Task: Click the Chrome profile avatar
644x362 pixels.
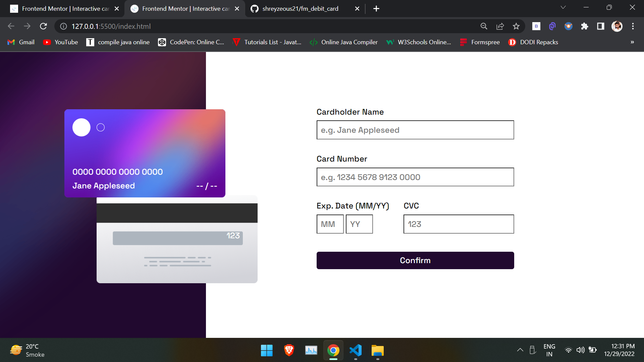Action: [x=617, y=26]
